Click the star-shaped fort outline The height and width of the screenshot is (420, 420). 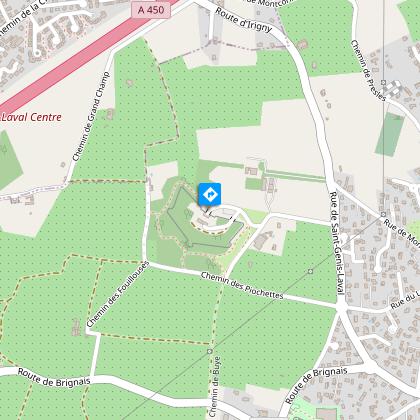[200, 220]
